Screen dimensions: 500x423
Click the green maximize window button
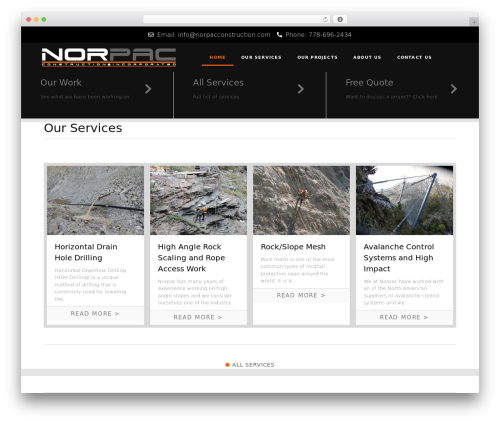click(x=44, y=19)
